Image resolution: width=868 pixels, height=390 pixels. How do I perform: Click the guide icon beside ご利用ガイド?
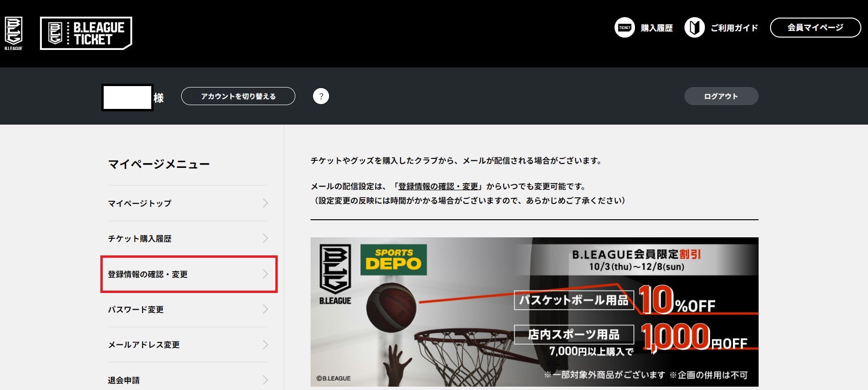pos(694,28)
